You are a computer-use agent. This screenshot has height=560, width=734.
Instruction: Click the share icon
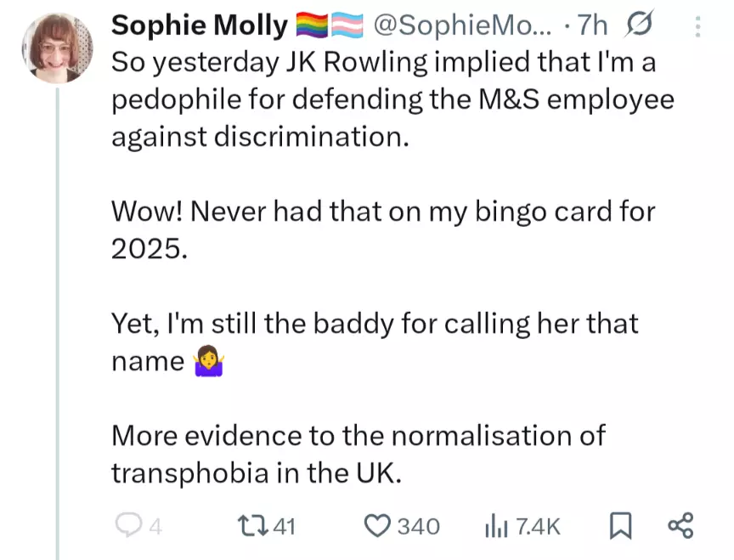click(680, 527)
